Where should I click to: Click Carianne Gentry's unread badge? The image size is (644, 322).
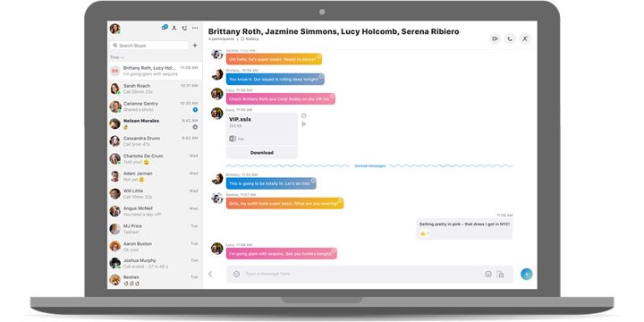(x=195, y=110)
